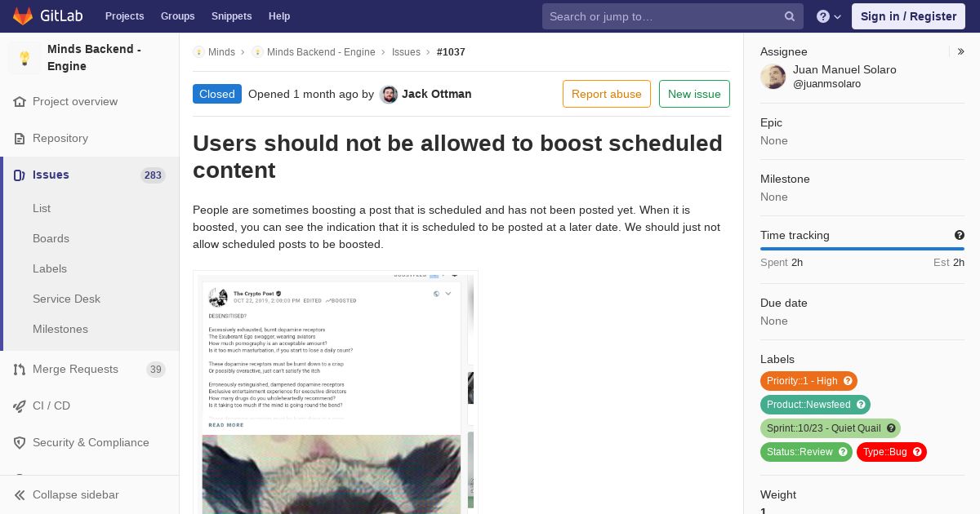The width and height of the screenshot is (980, 514).
Task: Open Service Desk submenu item
Action: [66, 299]
